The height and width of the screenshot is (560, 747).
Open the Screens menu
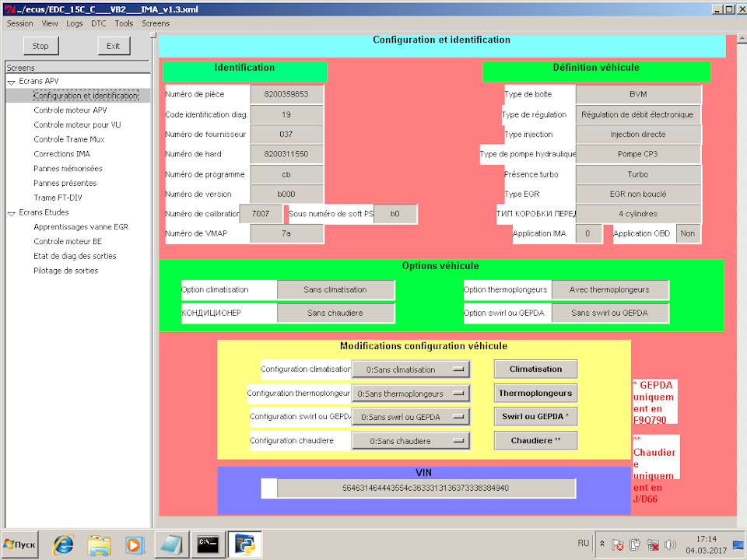156,23
